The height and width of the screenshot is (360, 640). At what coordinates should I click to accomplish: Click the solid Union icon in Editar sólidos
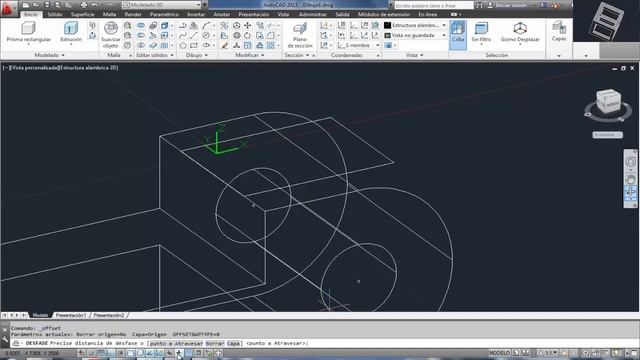tap(141, 25)
